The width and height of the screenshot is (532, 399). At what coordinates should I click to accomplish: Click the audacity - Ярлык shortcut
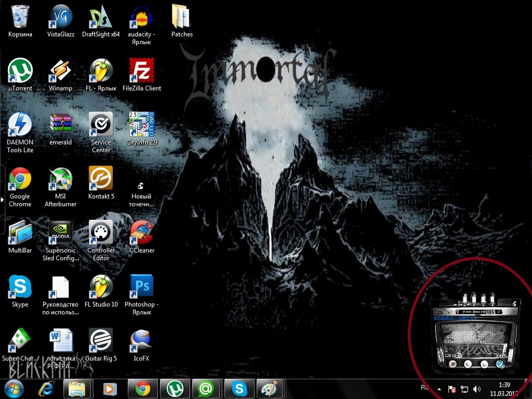[x=141, y=25]
